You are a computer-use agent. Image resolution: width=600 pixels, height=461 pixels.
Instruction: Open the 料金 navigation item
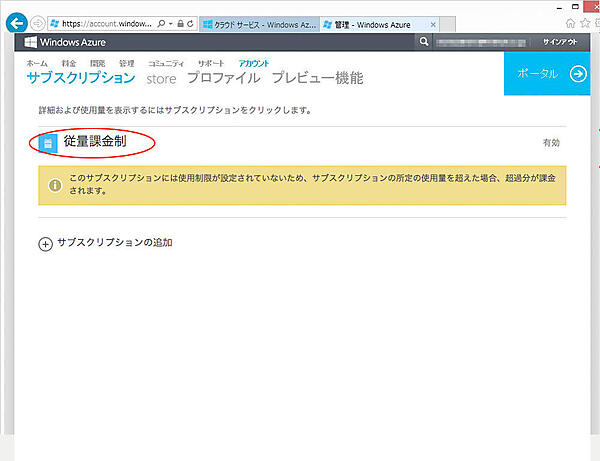pyautogui.click(x=69, y=64)
